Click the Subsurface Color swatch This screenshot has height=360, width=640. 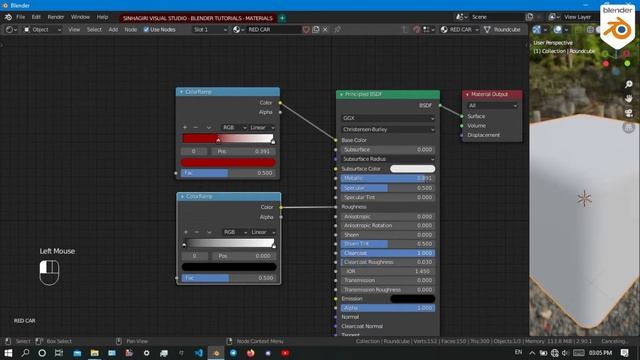click(x=412, y=169)
